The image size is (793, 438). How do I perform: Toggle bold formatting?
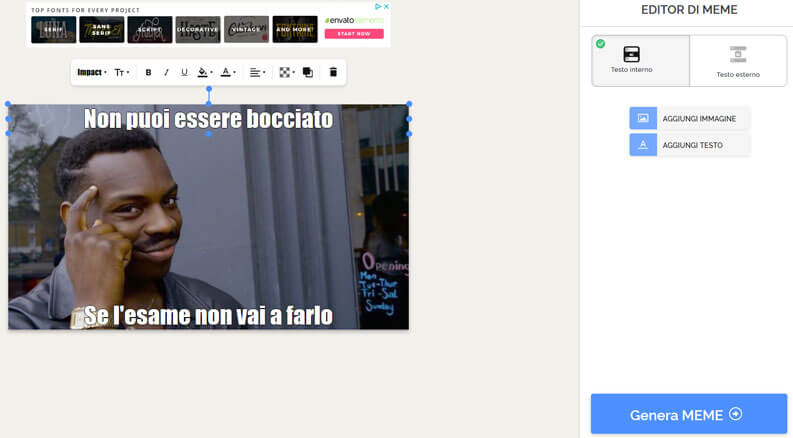point(148,72)
